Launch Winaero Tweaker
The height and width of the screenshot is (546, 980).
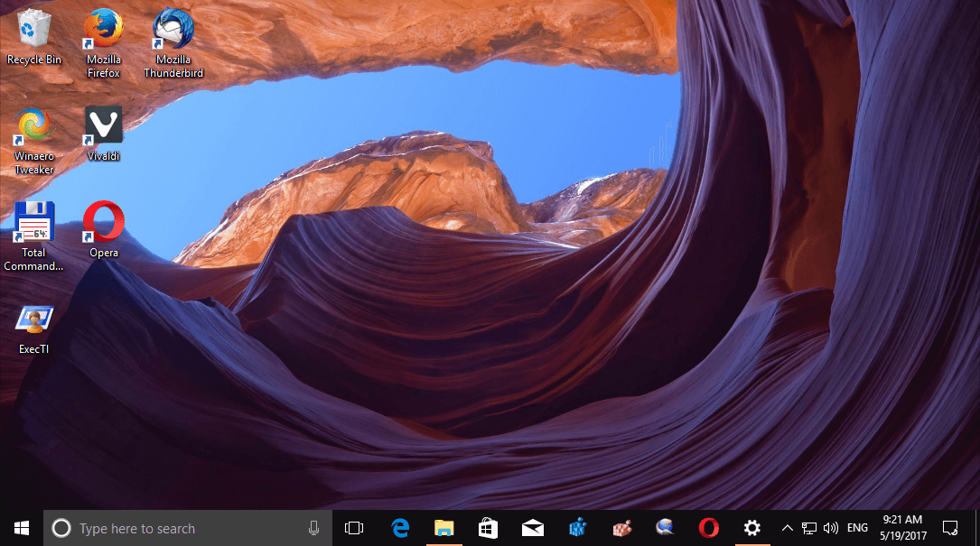point(33,125)
